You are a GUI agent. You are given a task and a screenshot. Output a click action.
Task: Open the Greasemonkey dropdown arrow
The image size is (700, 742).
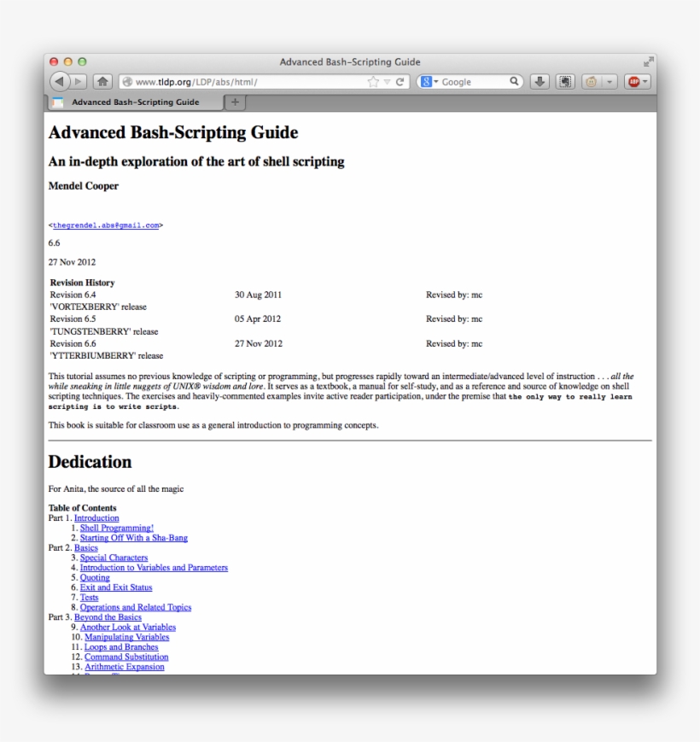coord(609,81)
